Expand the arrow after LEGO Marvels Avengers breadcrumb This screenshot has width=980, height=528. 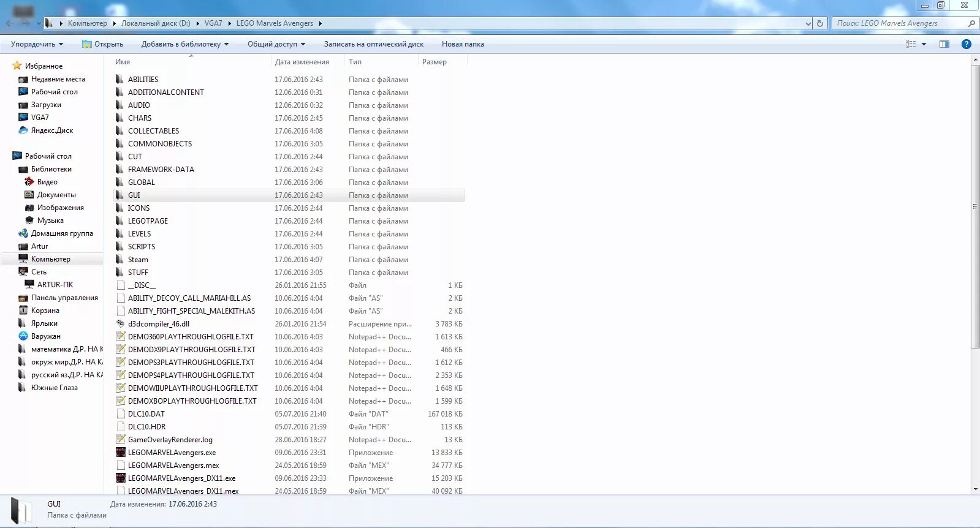click(x=320, y=23)
